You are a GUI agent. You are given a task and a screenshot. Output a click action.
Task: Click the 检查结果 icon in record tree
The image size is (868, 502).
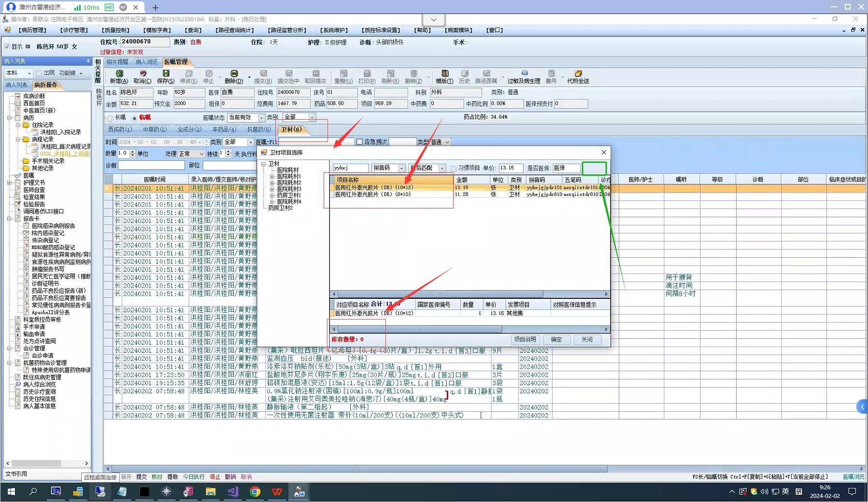18,197
